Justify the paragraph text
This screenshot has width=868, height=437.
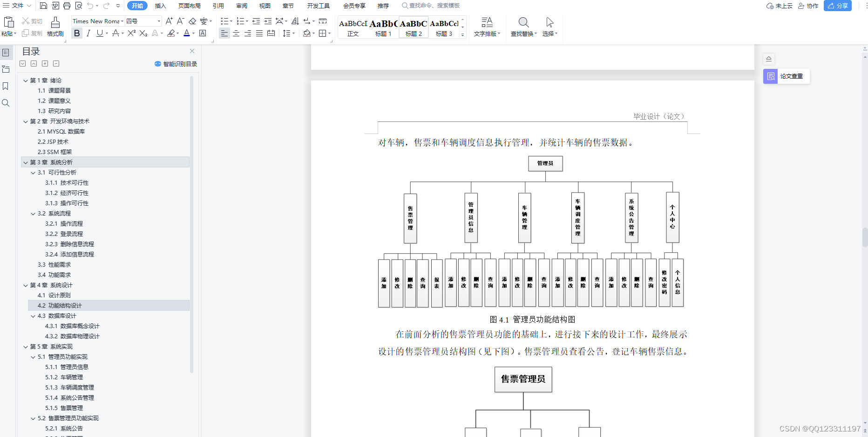click(x=259, y=33)
